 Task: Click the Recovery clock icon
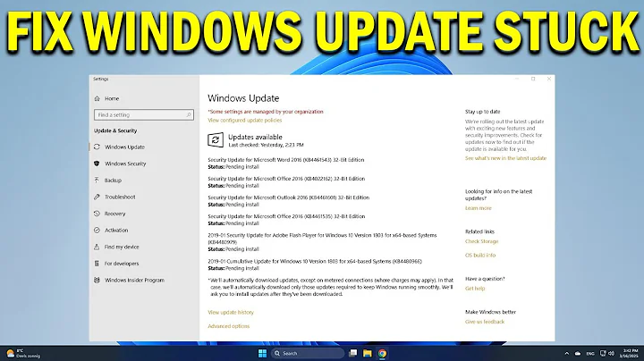(x=97, y=214)
